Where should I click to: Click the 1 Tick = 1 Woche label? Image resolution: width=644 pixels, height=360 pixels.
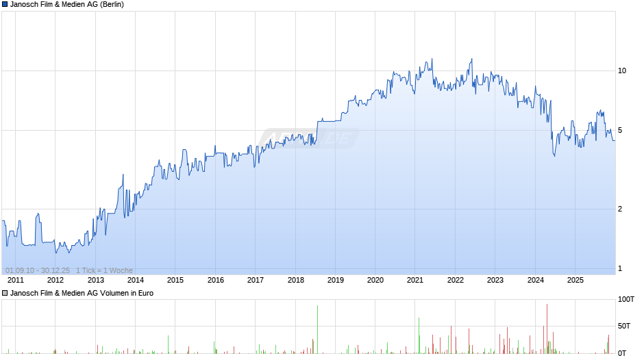[104, 270]
